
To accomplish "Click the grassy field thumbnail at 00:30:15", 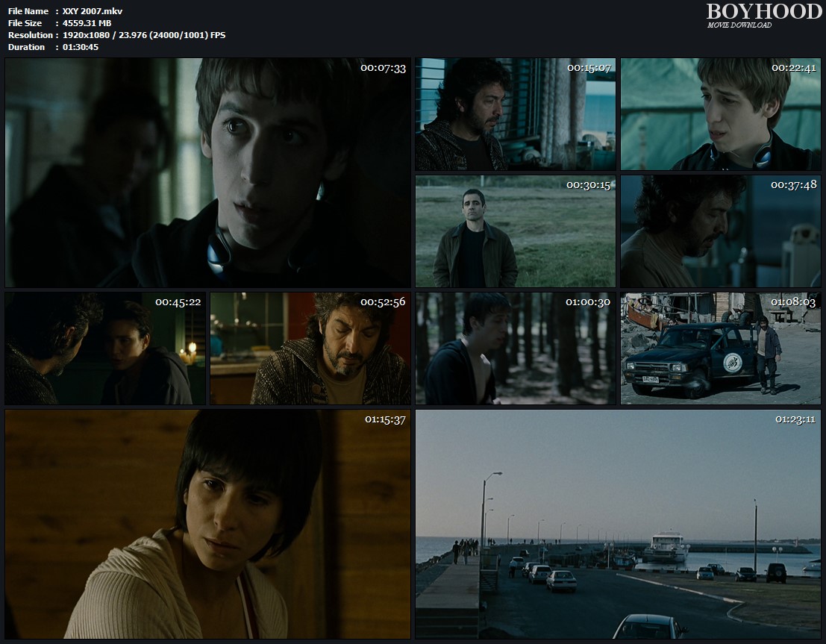I will [515, 231].
